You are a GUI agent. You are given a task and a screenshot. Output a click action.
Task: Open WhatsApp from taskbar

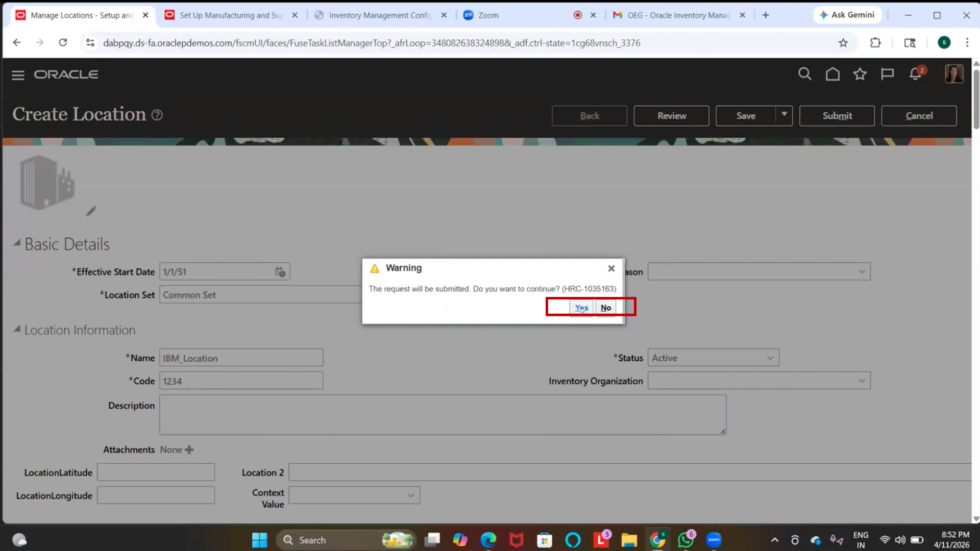685,540
